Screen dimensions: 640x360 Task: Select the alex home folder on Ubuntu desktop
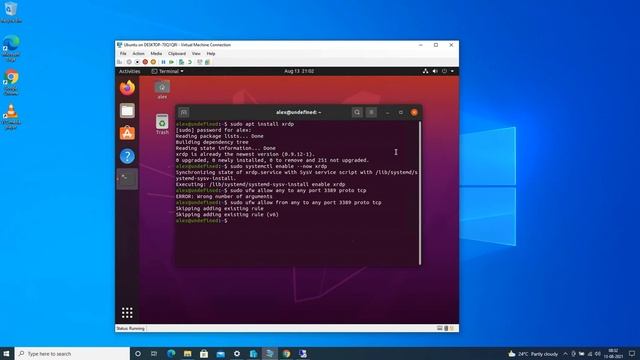click(162, 89)
